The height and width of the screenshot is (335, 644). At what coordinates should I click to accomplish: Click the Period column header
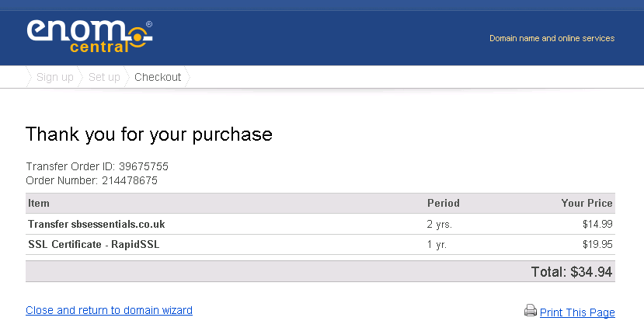point(443,203)
